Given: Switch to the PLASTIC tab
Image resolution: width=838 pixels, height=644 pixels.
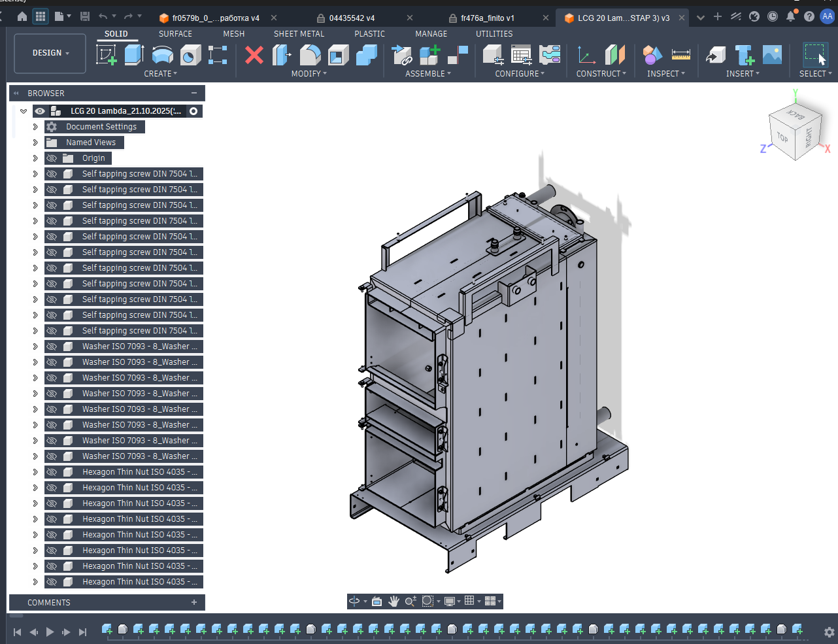Looking at the screenshot, I should pyautogui.click(x=369, y=34).
